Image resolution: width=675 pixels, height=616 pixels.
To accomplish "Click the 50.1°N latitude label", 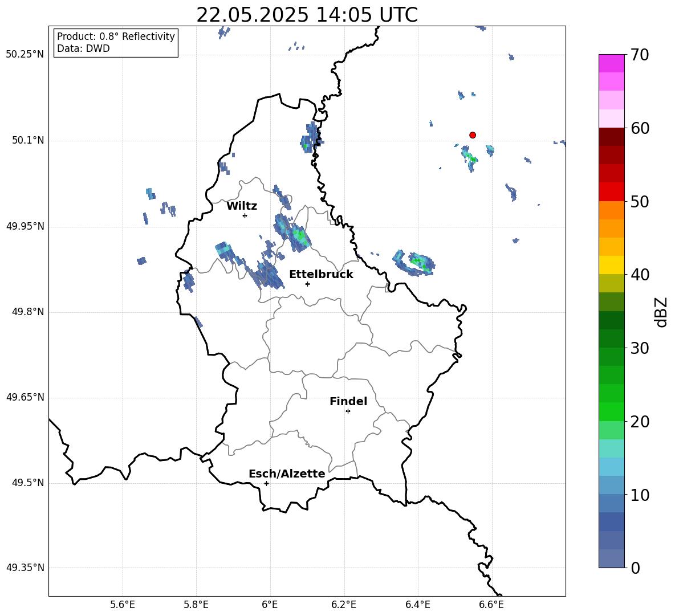I will [28, 141].
